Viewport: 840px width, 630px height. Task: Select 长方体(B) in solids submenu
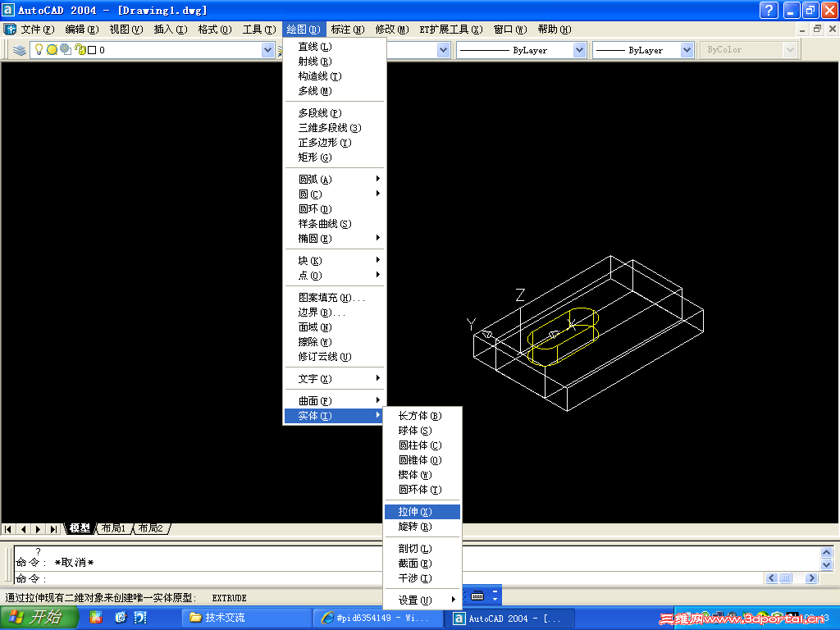422,416
